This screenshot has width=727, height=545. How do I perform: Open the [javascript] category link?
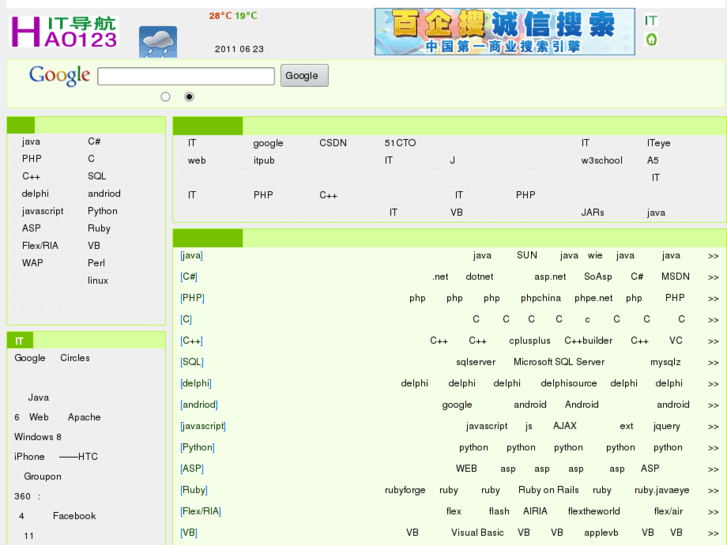[x=203, y=426]
